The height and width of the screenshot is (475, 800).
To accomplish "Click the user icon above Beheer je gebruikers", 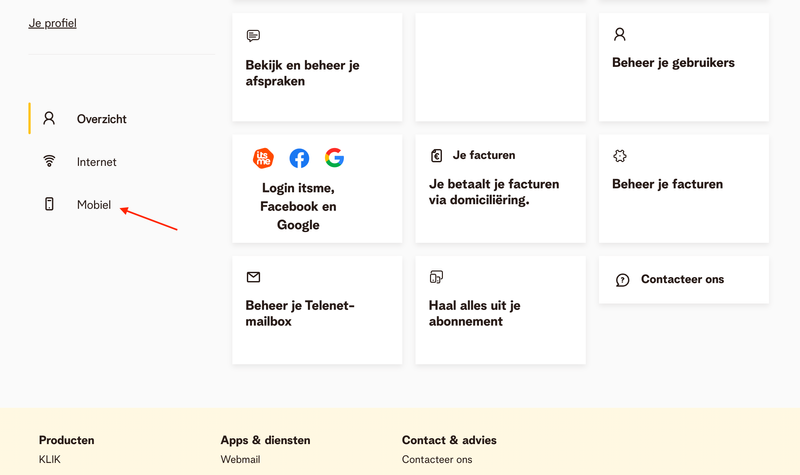I will click(620, 35).
